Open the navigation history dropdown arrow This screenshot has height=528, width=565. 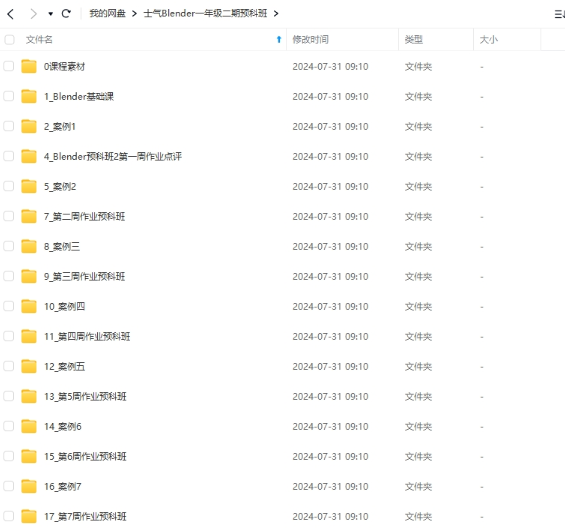coord(50,14)
